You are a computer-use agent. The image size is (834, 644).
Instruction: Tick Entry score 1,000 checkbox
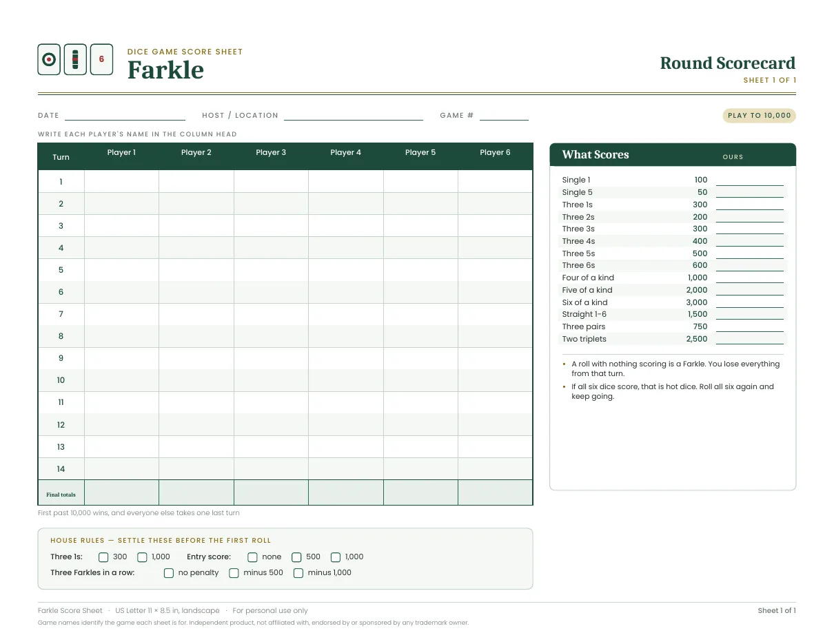pyautogui.click(x=336, y=557)
